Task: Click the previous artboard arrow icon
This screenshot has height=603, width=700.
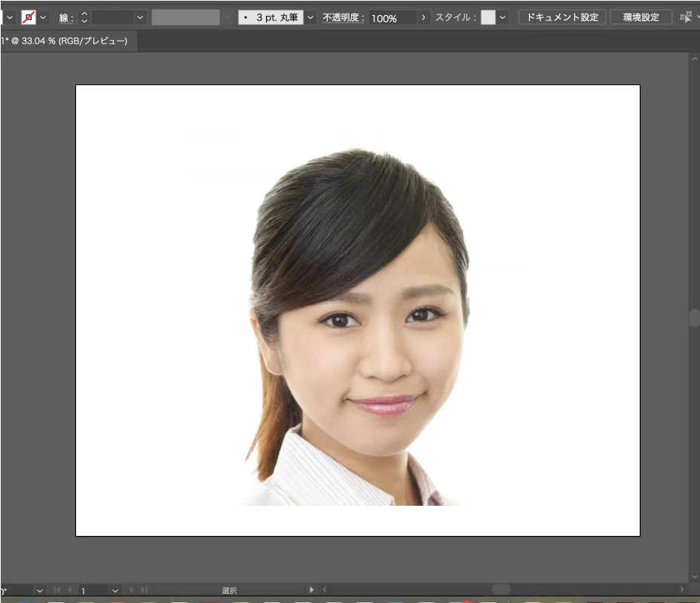Action: click(70, 590)
